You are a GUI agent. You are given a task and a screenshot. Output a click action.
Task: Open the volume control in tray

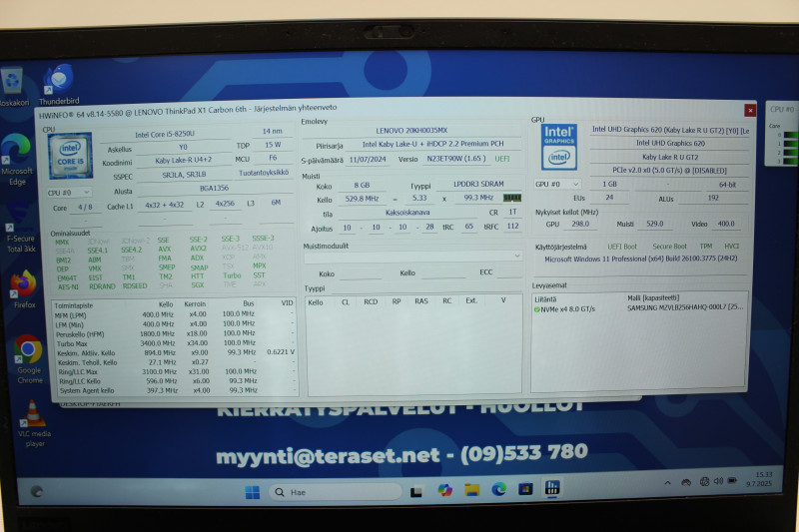click(x=718, y=480)
